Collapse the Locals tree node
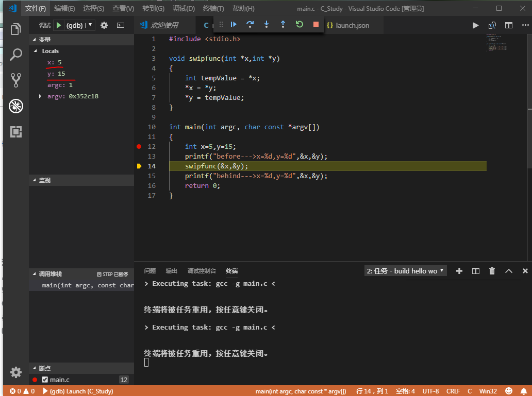 point(35,51)
